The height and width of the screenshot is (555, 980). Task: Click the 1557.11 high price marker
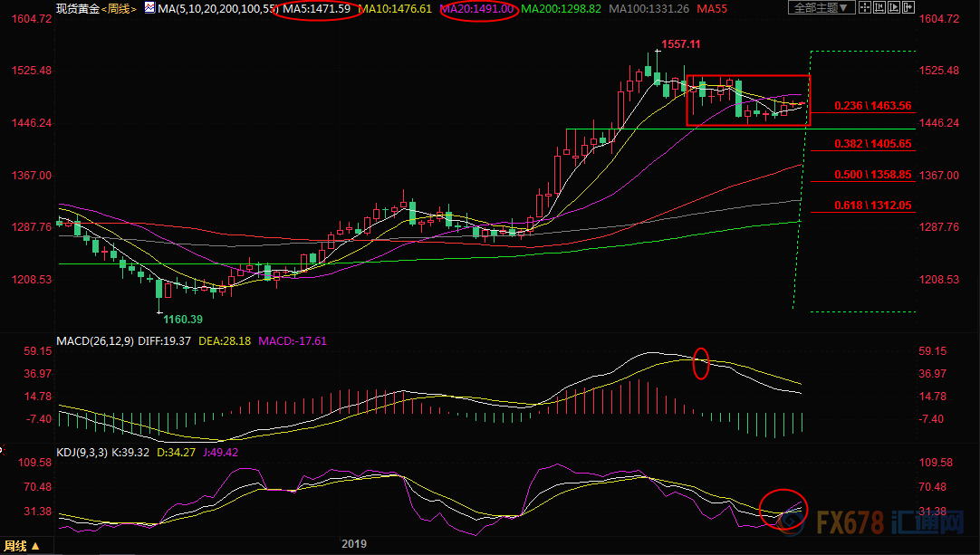[680, 44]
